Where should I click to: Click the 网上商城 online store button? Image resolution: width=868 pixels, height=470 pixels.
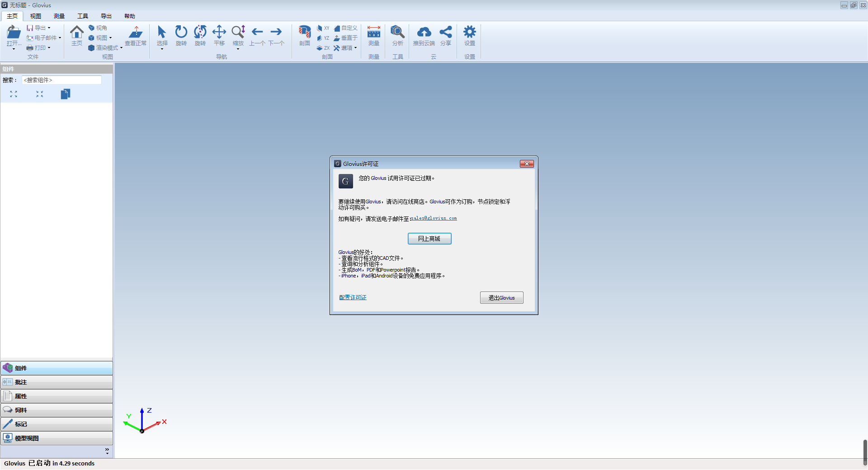429,239
